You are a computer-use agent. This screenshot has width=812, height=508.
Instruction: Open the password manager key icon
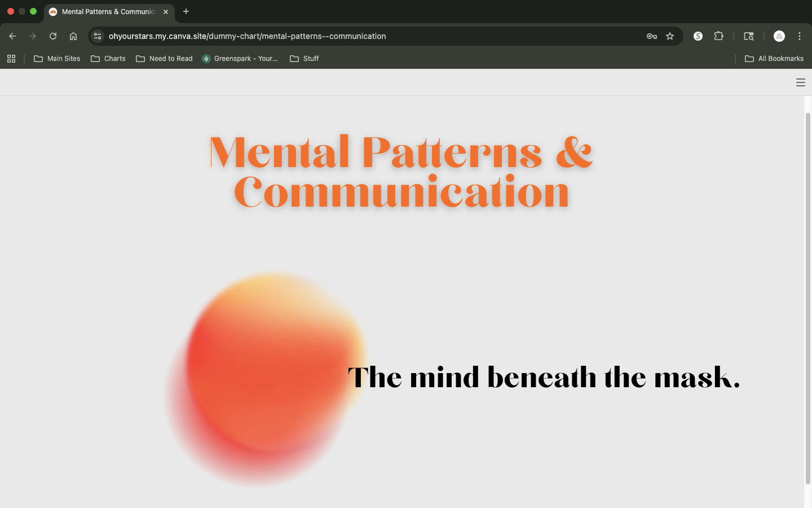pos(652,36)
